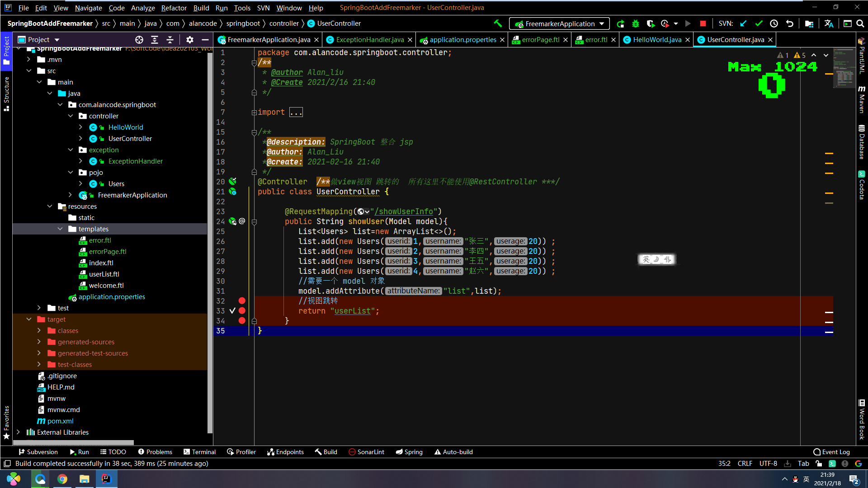This screenshot has height=488, width=868.
Task: Open the Project Structure icon in toolbar
Action: (809, 23)
